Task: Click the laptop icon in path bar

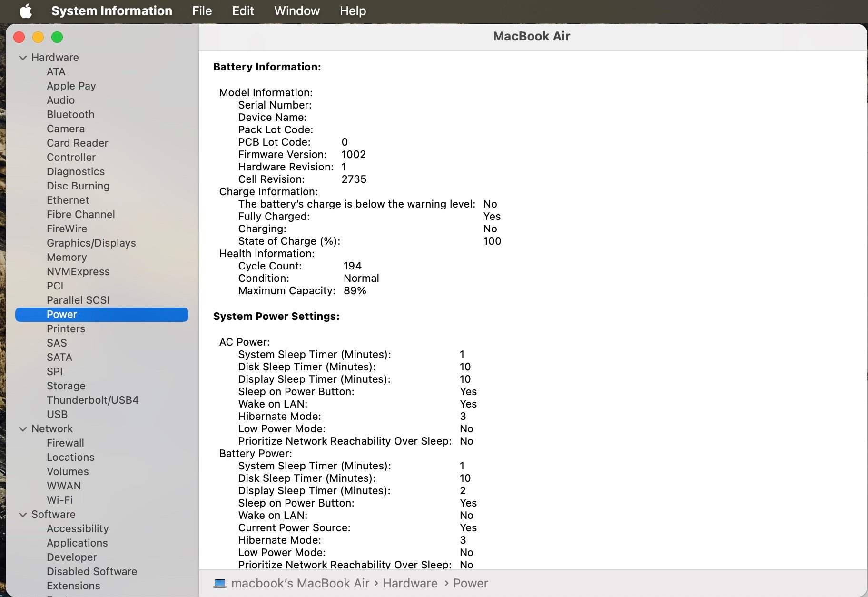Action: point(220,583)
